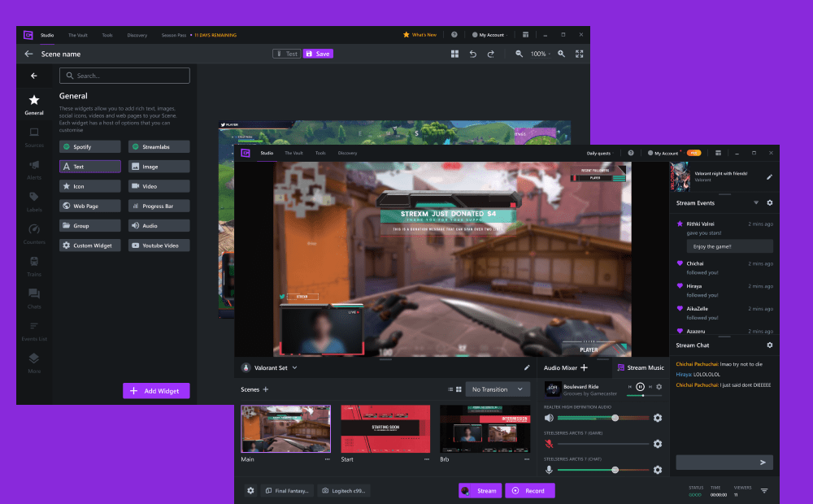Open Daily quests in front window
This screenshot has width=813, height=504.
tap(598, 153)
